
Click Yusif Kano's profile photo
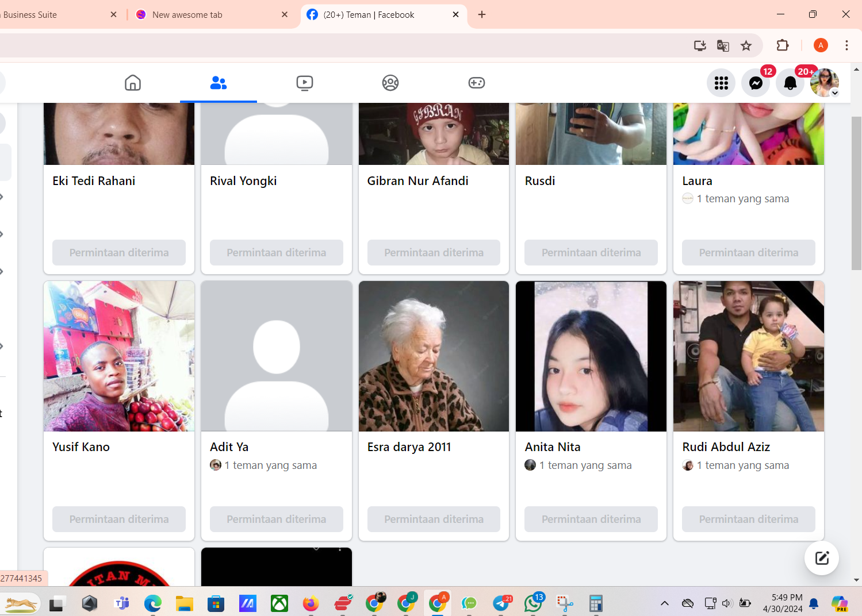point(119,356)
